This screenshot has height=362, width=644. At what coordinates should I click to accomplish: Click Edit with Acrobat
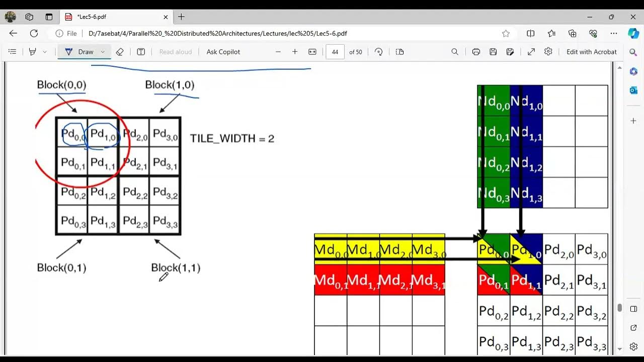[x=592, y=52]
